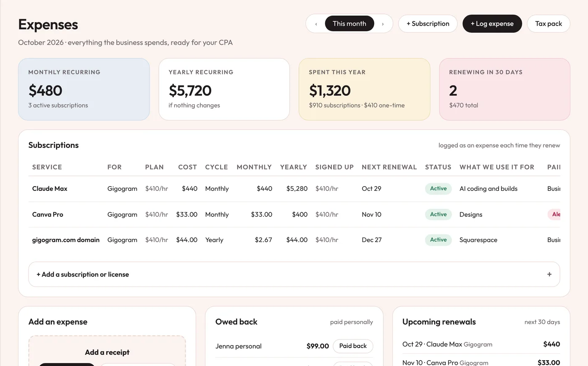
Task: Click the Add a receipt drop area
Action: (107, 351)
